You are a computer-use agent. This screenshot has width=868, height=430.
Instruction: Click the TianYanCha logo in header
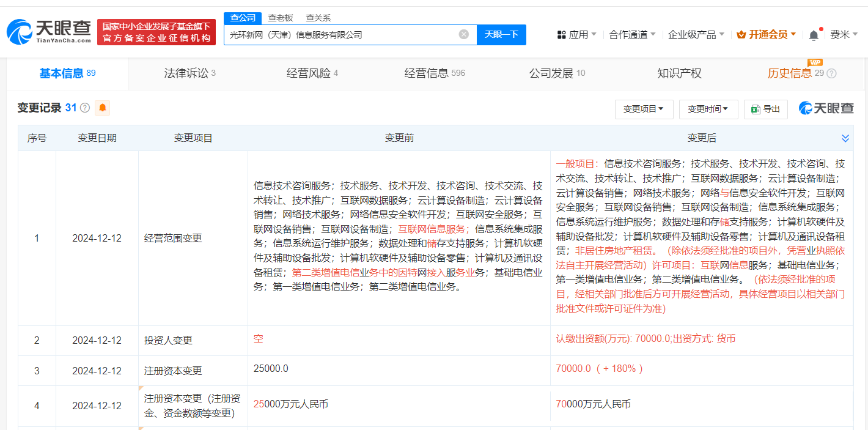(x=49, y=31)
